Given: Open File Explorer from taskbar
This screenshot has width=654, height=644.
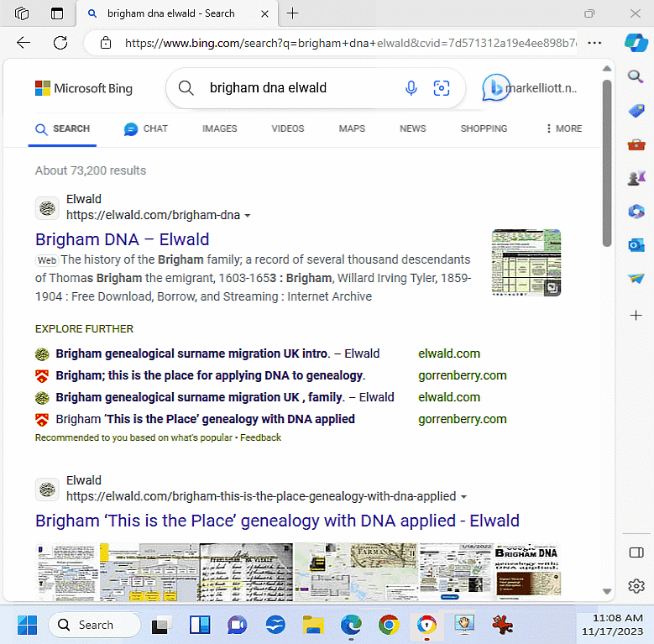Looking at the screenshot, I should click(313, 625).
